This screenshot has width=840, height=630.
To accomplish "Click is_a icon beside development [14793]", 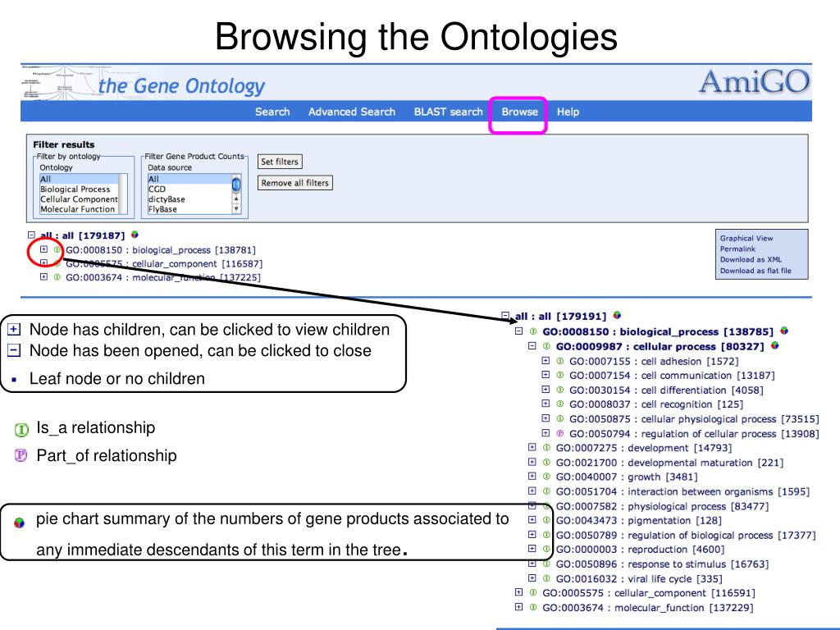I will tap(546, 447).
